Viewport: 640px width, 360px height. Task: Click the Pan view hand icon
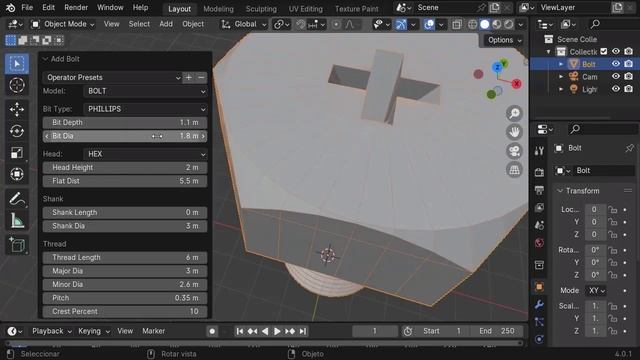coord(514,132)
